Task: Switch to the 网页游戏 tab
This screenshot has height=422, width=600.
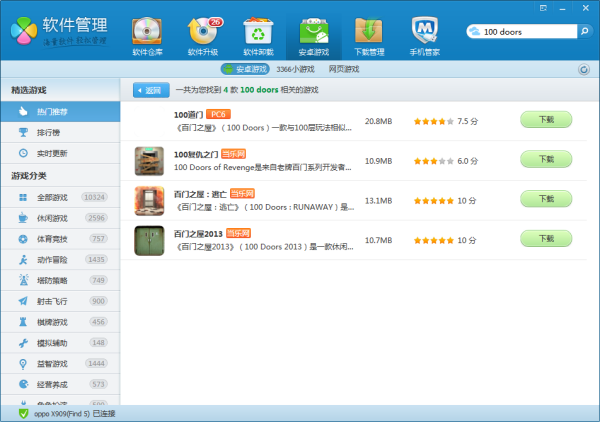Action: point(344,69)
